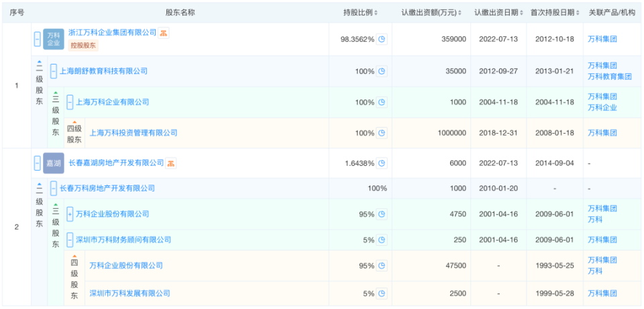Sort by 首次持股日期 using its sort arrows
The height and width of the screenshot is (309, 644).
pos(578,13)
